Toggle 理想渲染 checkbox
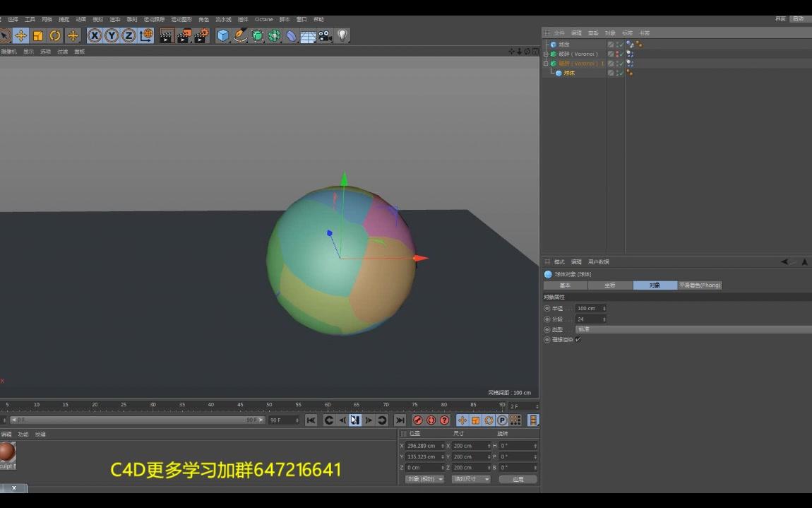Viewport: 812px width, 508px height. pyautogui.click(x=578, y=340)
